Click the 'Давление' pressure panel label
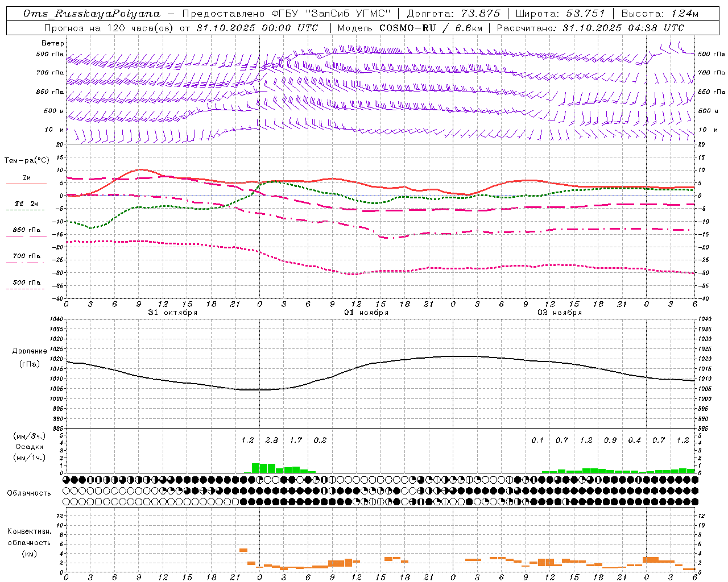The height and width of the screenshot is (582, 728). pyautogui.click(x=30, y=351)
